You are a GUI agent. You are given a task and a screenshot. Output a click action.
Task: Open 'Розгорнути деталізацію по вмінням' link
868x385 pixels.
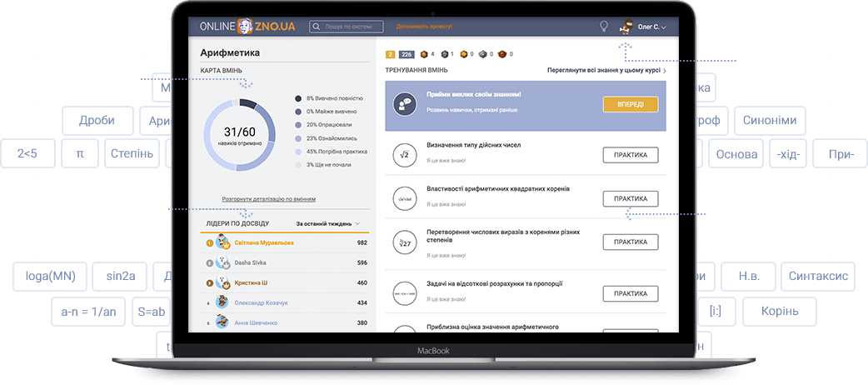[x=269, y=199]
